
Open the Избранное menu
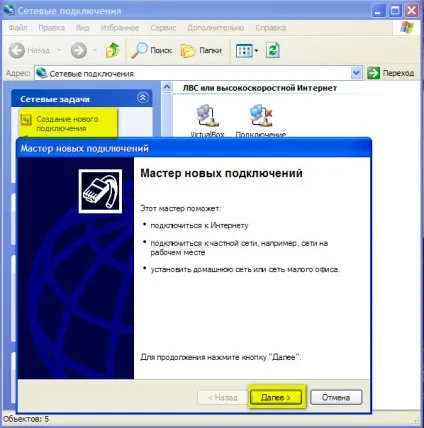tap(120, 28)
